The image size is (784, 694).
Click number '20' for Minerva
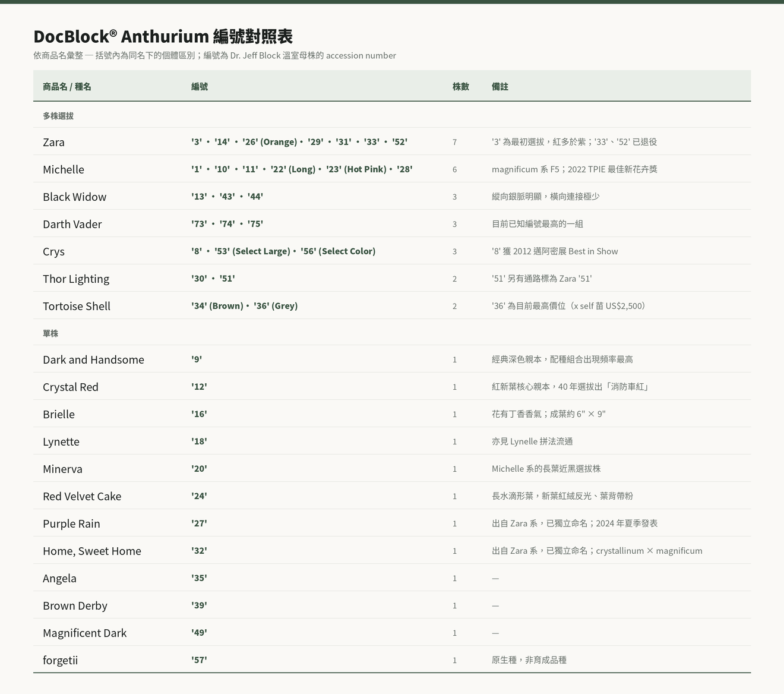tap(199, 469)
